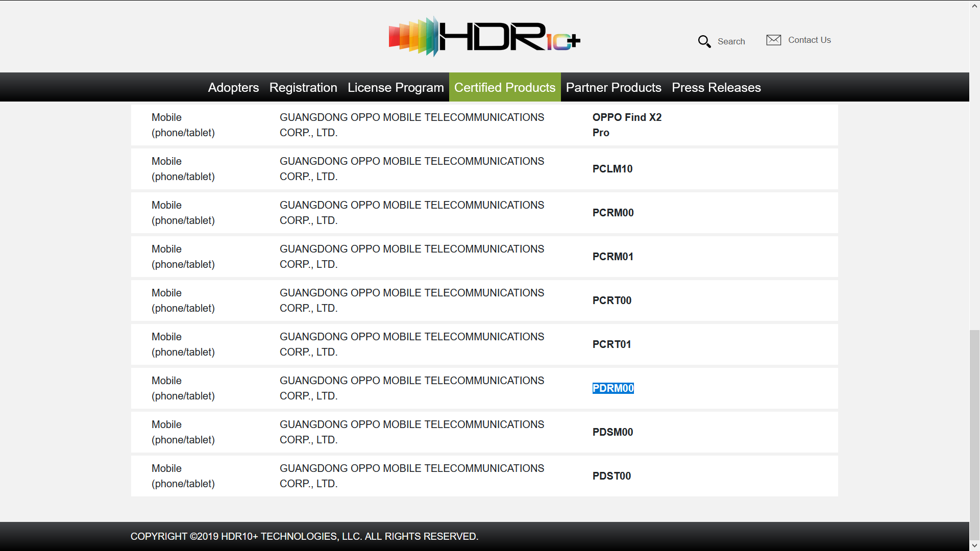Click the company name in the PCRM00 row
The image size is (980, 551).
pos(412,213)
